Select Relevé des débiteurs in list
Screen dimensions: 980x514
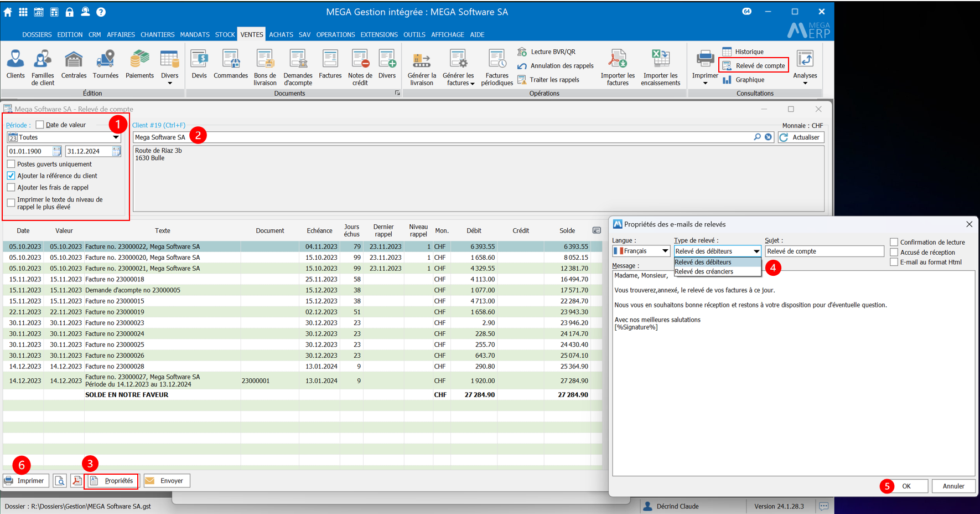coord(718,262)
